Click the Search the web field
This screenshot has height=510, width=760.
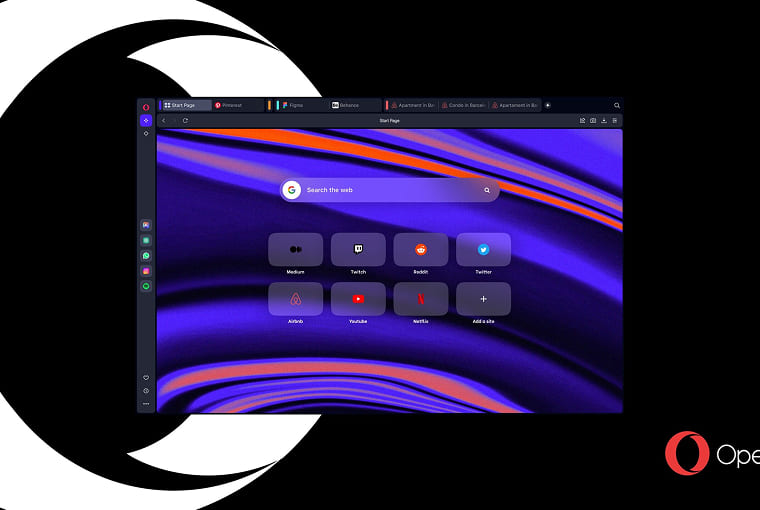coord(390,190)
